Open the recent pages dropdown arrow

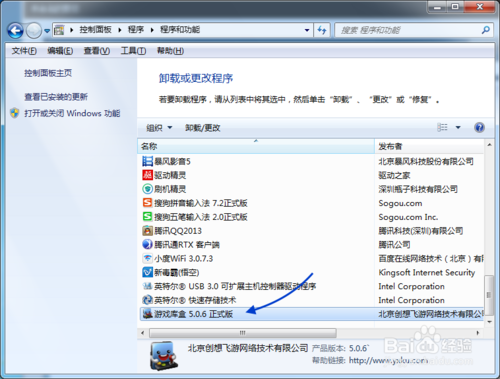tap(47, 31)
